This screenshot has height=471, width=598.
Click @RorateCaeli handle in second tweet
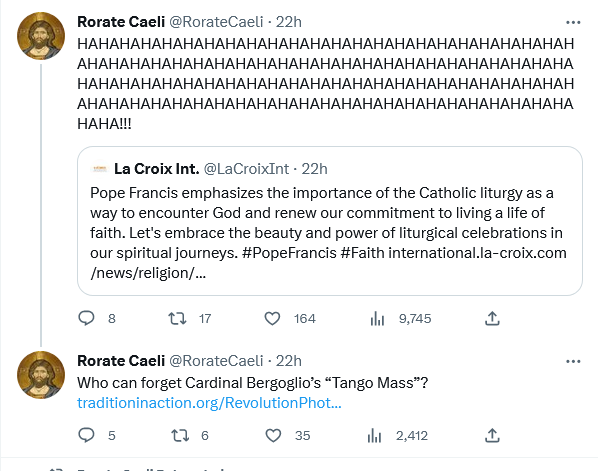[x=216, y=361]
